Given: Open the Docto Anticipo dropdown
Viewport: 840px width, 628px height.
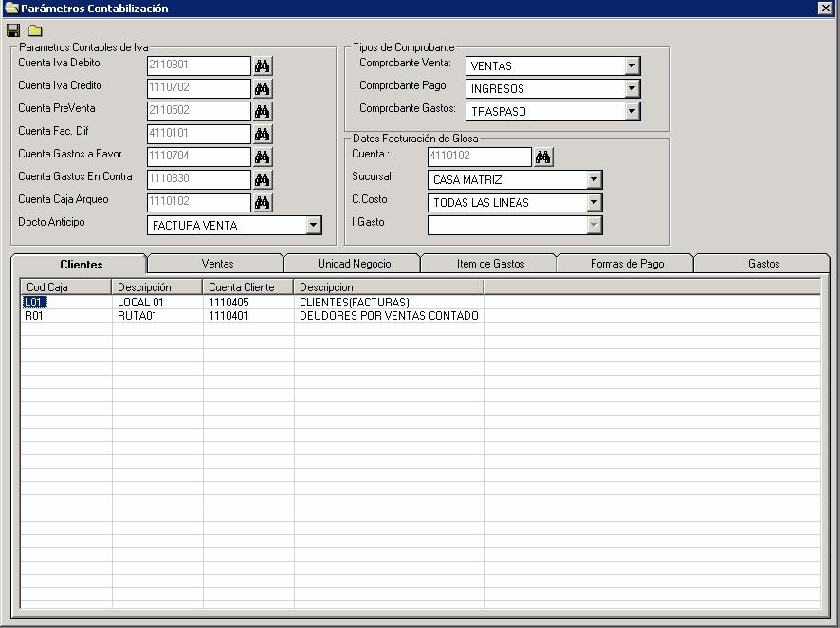Looking at the screenshot, I should coord(314,225).
